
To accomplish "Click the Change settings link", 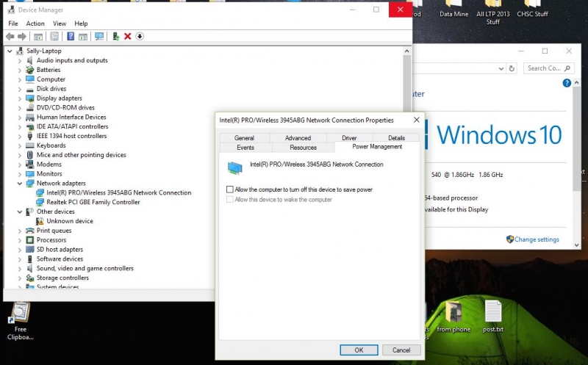I will click(537, 239).
